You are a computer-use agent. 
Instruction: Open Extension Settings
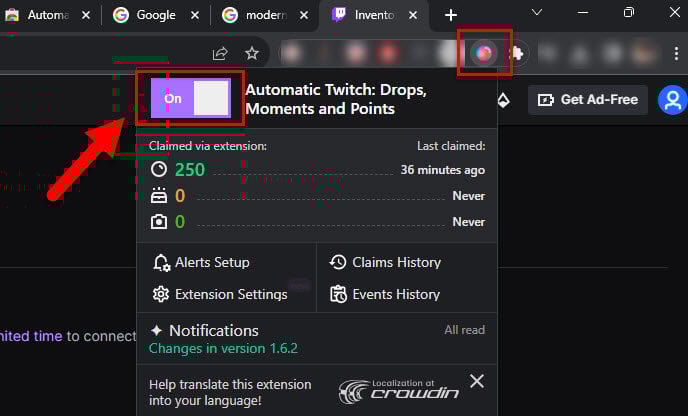click(219, 294)
